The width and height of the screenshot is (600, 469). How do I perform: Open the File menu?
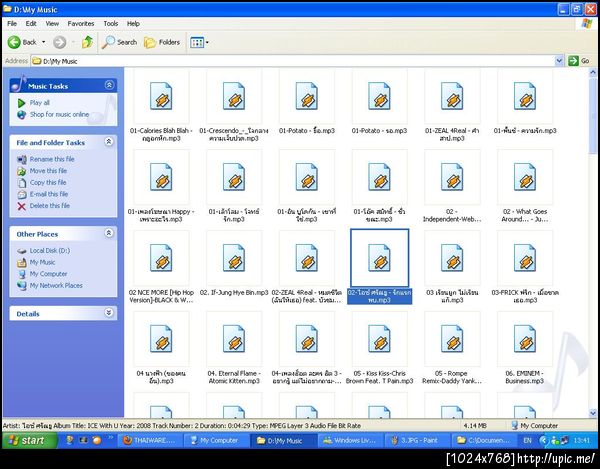click(12, 23)
